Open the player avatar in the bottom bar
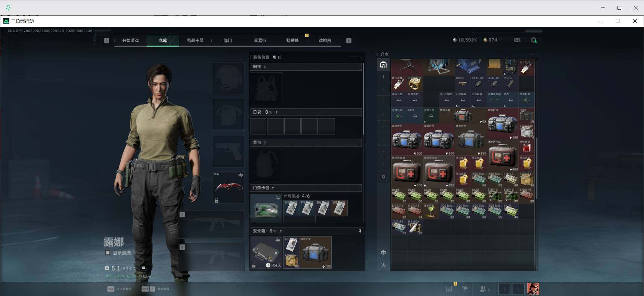Viewport: 644px width, 296px height. (x=533, y=289)
